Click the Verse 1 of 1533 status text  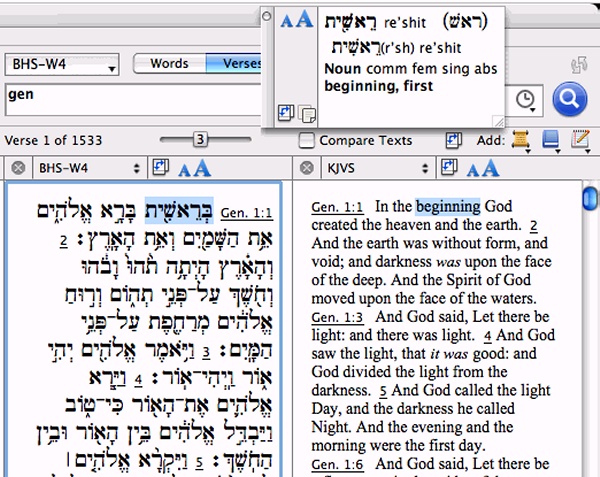click(x=53, y=140)
